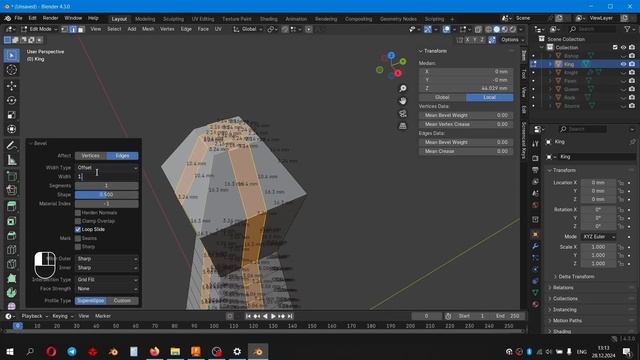Switch perspective/orthographic view icon
Image resolution: width=640 pixels, height=360 pixels.
coord(402,126)
